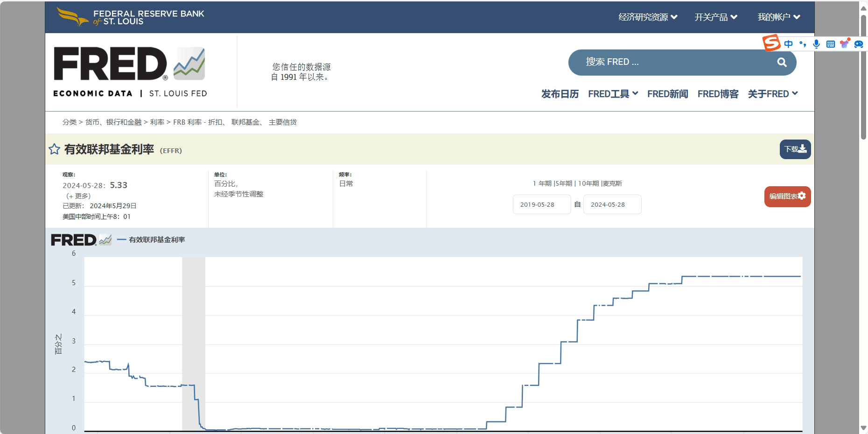Click the magnifier search icon
The height and width of the screenshot is (434, 868).
tap(782, 63)
